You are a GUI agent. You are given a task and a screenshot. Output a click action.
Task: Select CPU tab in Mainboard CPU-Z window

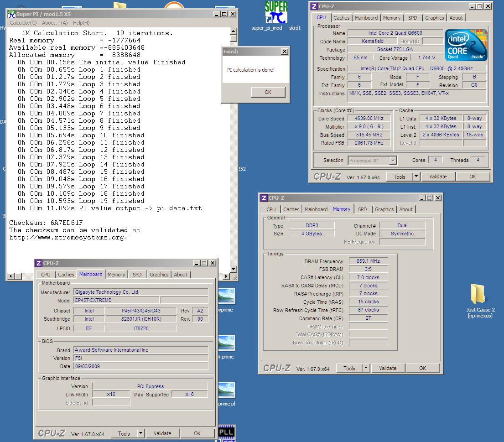click(x=46, y=275)
